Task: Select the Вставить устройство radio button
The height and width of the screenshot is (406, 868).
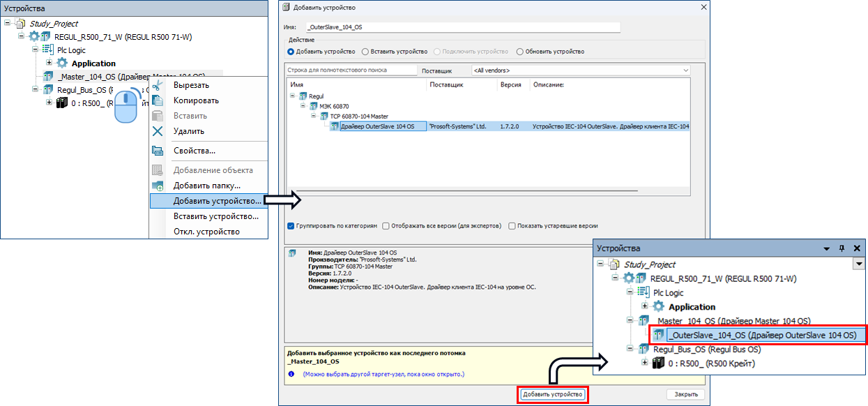Action: point(365,52)
